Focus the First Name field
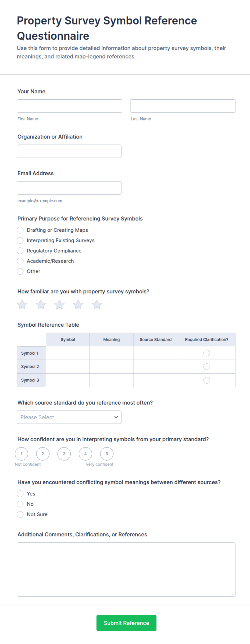This screenshot has width=250, height=644. tap(69, 106)
